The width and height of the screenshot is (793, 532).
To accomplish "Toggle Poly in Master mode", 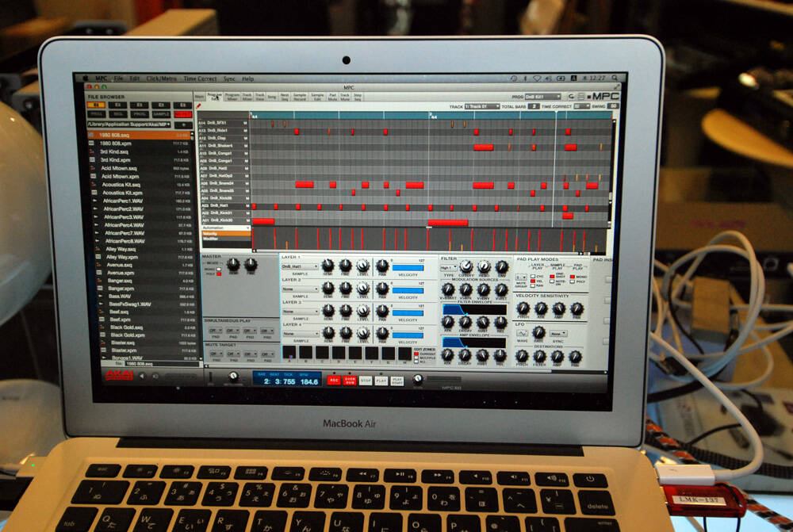I will coord(219,274).
